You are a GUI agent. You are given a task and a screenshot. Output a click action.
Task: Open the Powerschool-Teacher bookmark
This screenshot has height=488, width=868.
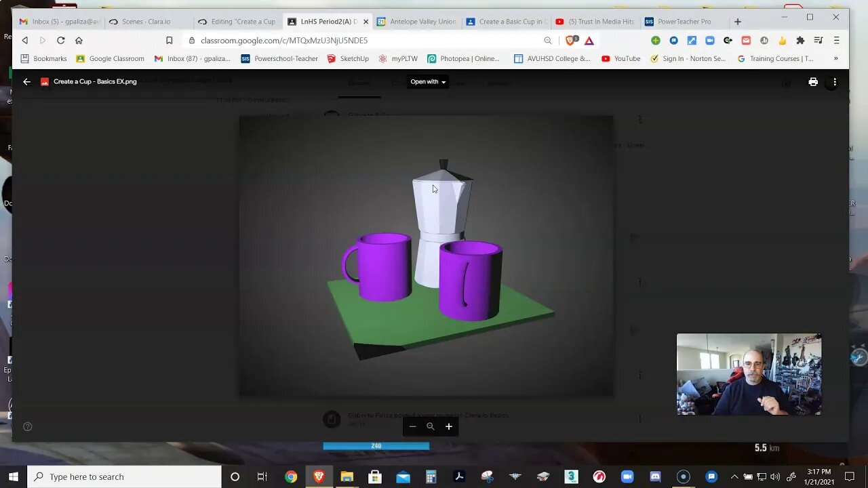click(279, 59)
